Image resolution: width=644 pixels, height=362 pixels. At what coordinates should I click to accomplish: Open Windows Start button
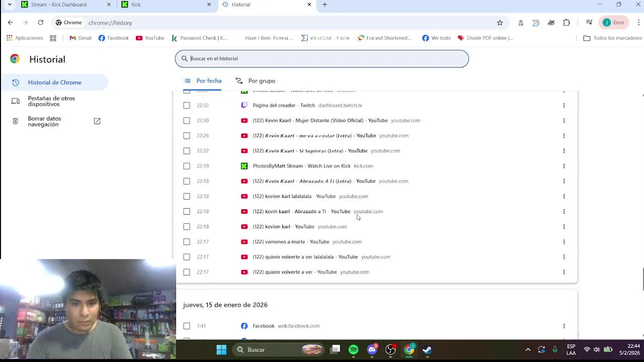221,350
